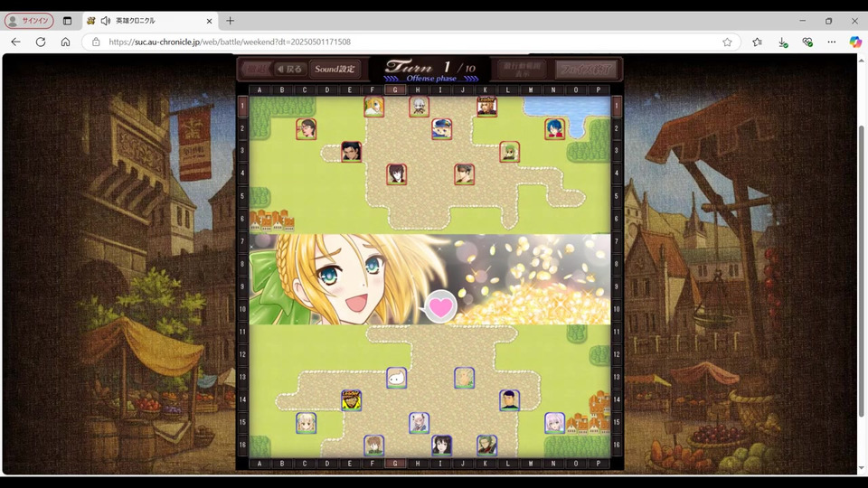Click the highlighted G column header at top
This screenshot has width=868, height=488.
pyautogui.click(x=395, y=89)
